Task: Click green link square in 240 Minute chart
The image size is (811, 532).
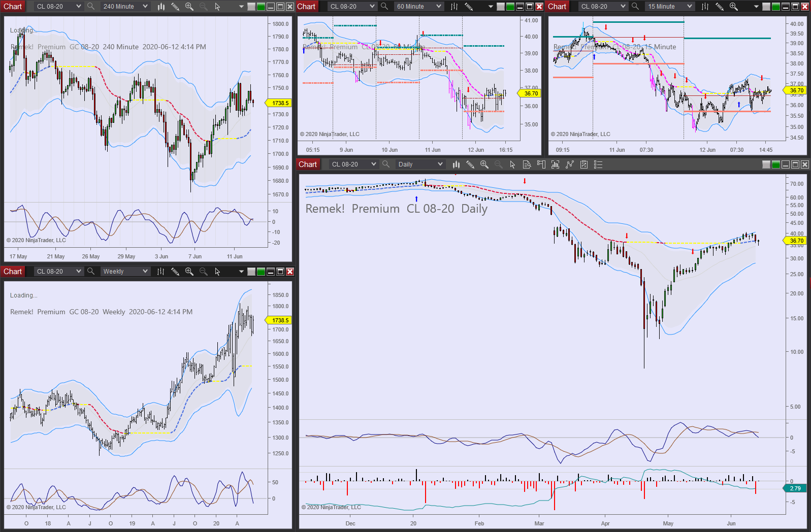Action: [x=261, y=7]
